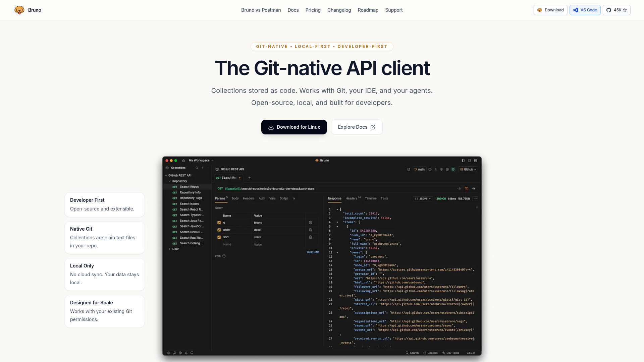644x362 pixels.
Task: Uncheck the sort query parameter
Action: 219,237
